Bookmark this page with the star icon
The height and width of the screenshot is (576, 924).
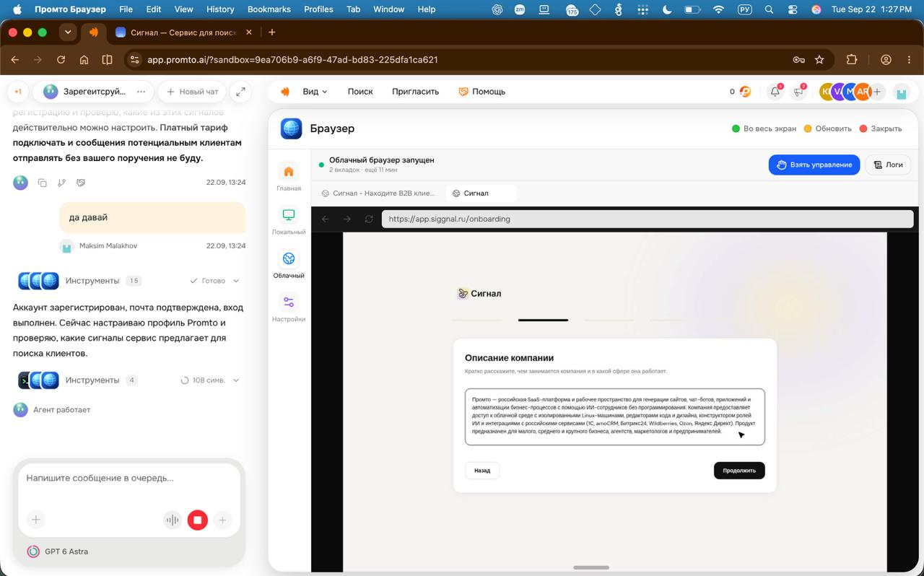(819, 60)
